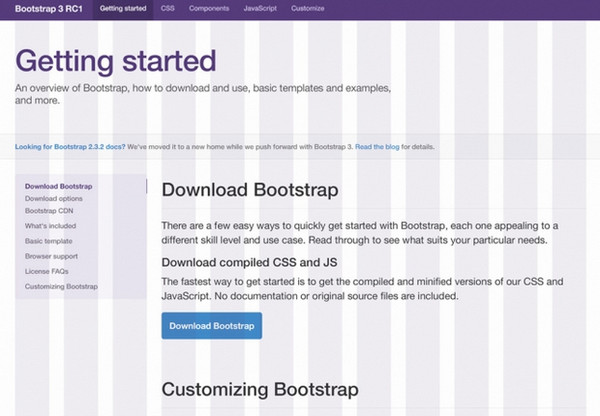Click the 'Getting started' page title
This screenshot has height=416, width=600.
click(x=116, y=61)
